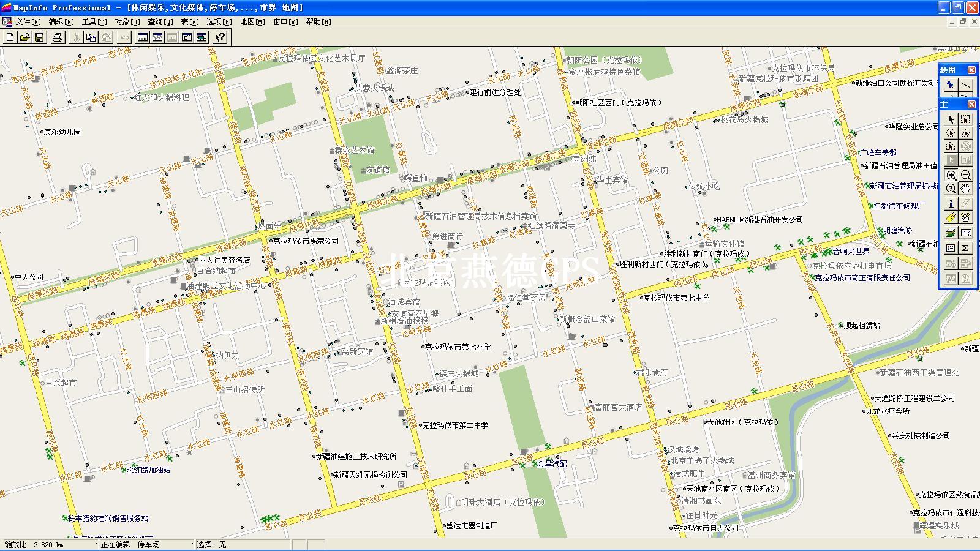The height and width of the screenshot is (551, 980).
Task: Open the 编辑[E] menu
Action: point(61,22)
